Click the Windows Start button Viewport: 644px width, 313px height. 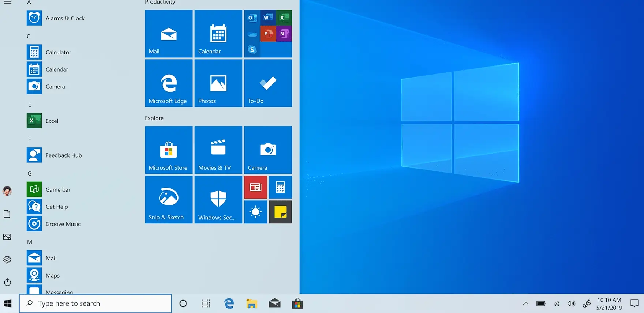[x=8, y=303]
